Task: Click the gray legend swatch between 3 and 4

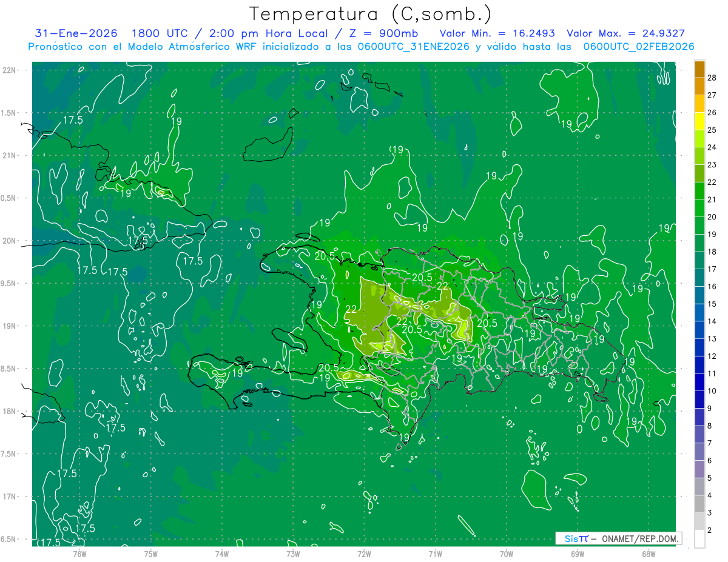Action: click(699, 504)
